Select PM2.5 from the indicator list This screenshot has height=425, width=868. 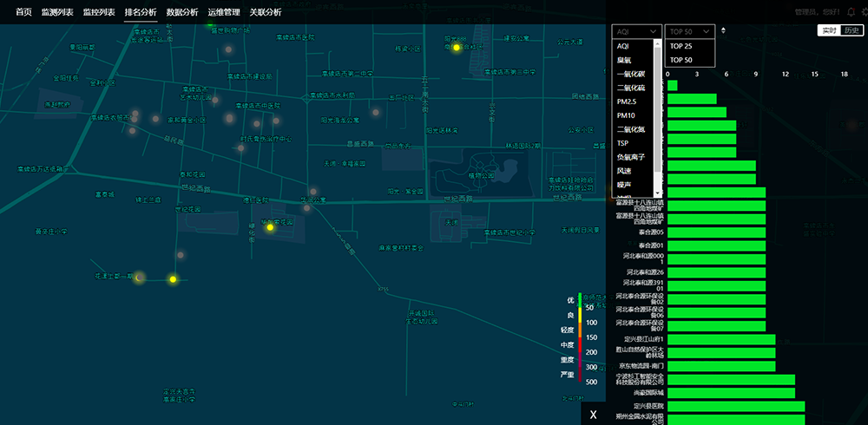coord(628,101)
